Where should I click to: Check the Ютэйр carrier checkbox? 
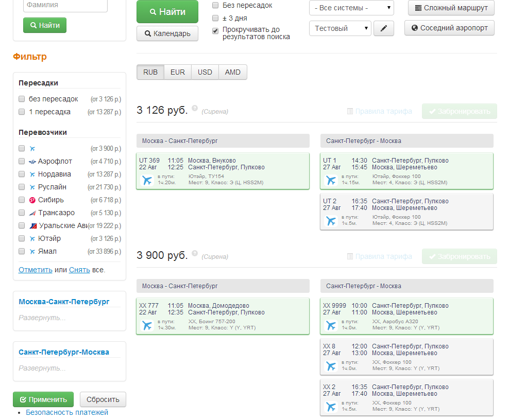tap(22, 238)
